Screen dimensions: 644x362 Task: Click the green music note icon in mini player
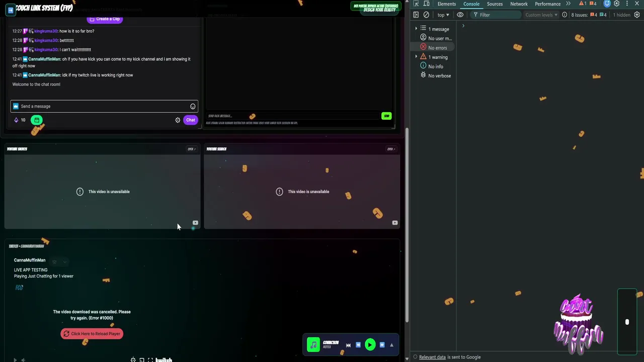click(313, 345)
